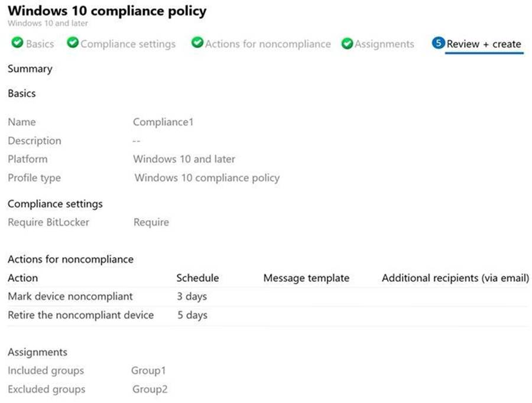Click the 3 days schedule value
Viewport: 532px width, 403px height.
click(192, 297)
